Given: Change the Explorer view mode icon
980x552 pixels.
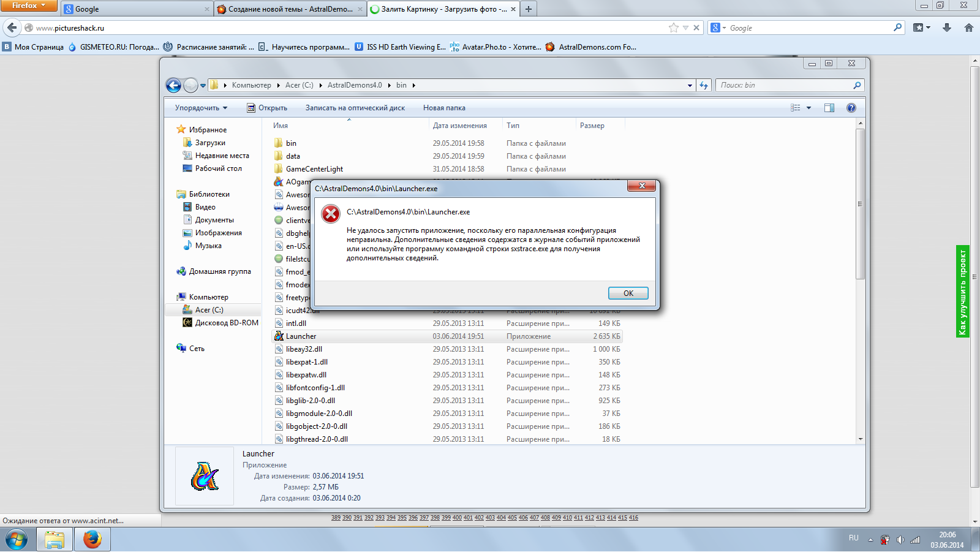Looking at the screenshot, I should click(x=796, y=108).
